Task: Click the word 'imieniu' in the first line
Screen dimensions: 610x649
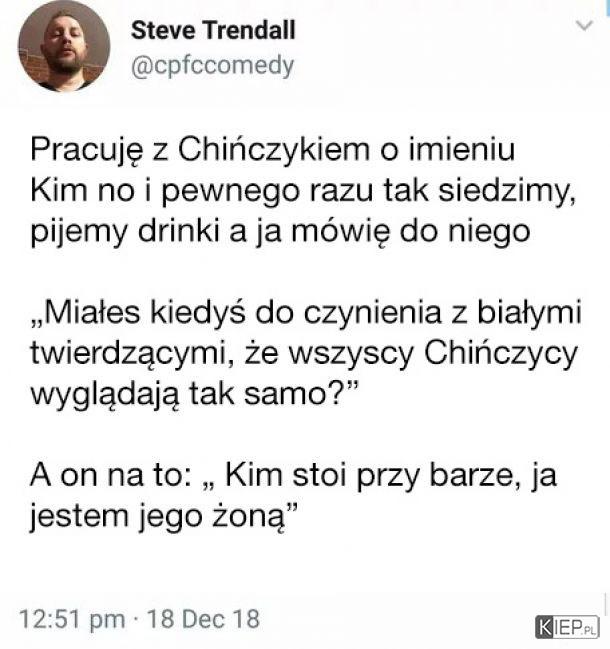Action: 462,149
